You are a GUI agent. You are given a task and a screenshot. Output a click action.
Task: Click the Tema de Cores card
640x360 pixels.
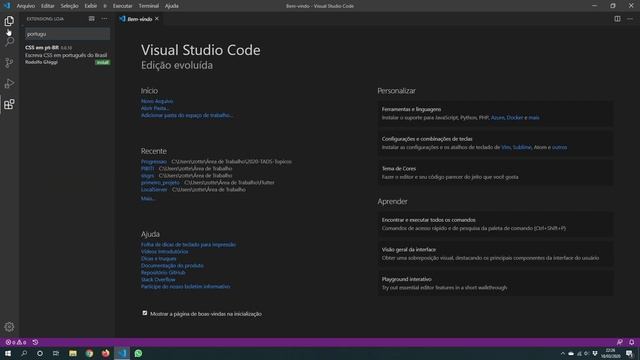pyautogui.click(x=495, y=173)
